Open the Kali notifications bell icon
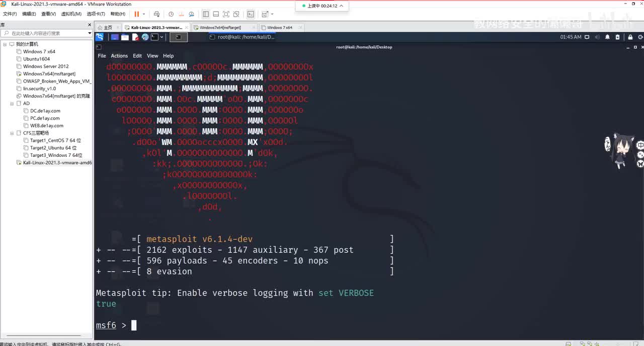Screen dimensions: 644x346 (607, 37)
